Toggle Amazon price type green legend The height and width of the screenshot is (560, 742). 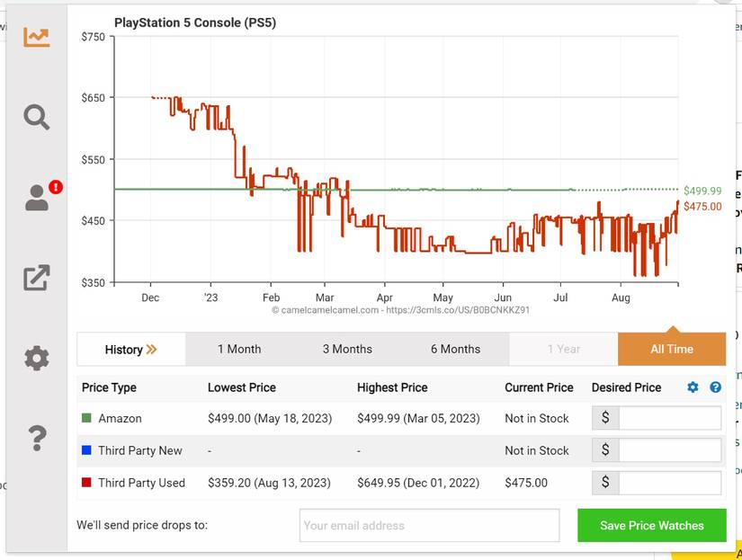(x=87, y=419)
